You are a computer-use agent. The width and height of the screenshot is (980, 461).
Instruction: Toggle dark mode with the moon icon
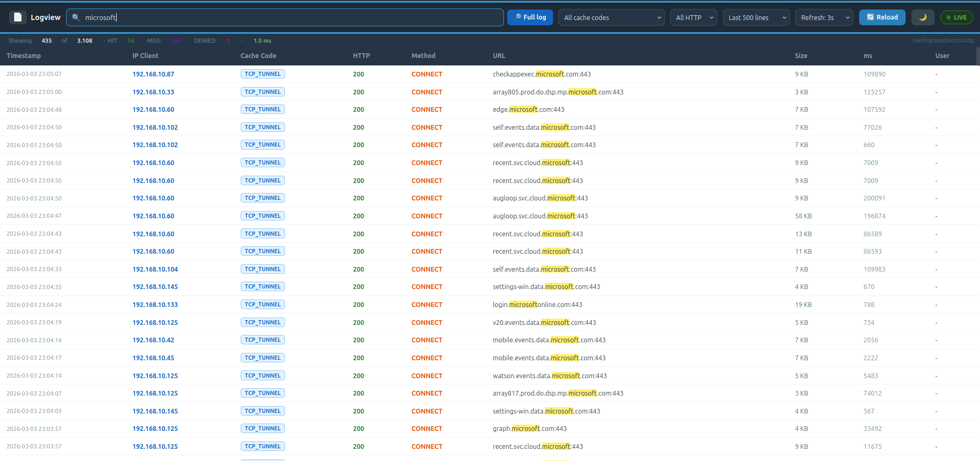pyautogui.click(x=923, y=17)
